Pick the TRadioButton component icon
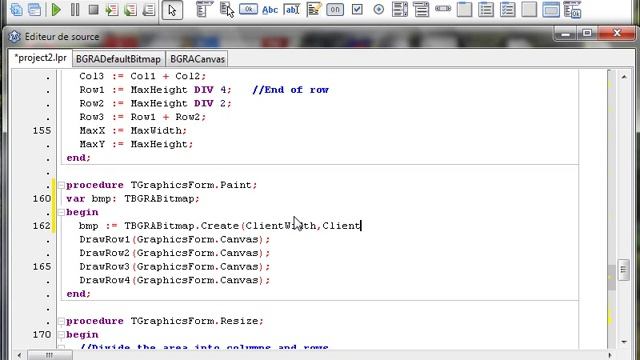The width and height of the screenshot is (640, 360). [x=379, y=9]
